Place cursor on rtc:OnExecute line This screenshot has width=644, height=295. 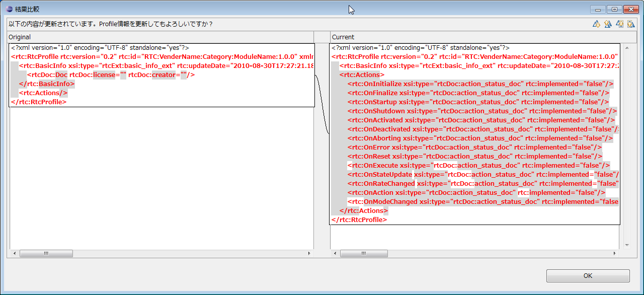(478, 165)
